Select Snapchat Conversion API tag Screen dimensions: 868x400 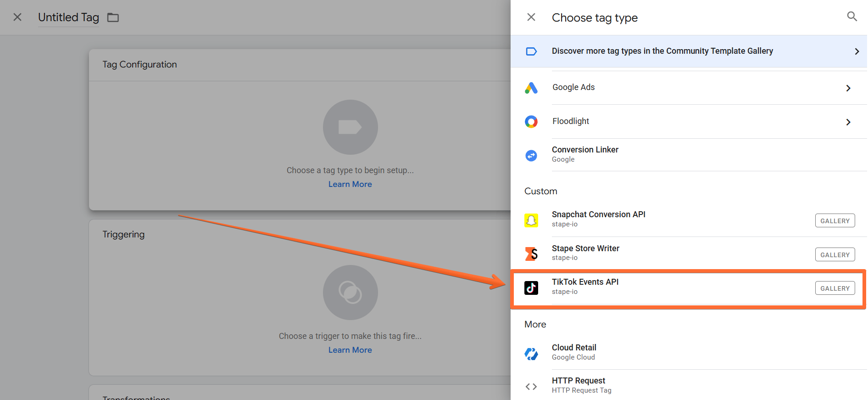689,220
